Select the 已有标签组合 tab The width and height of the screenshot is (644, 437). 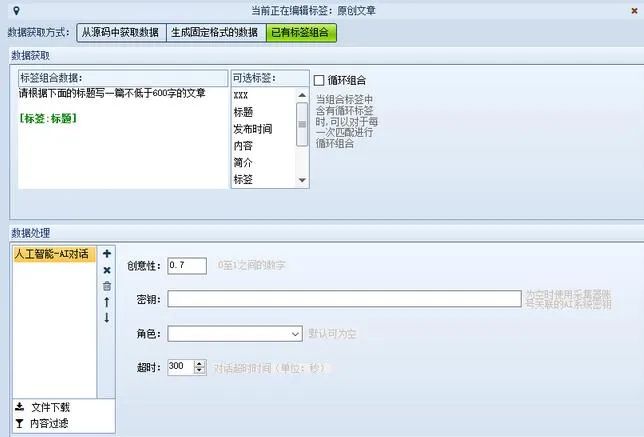[x=301, y=32]
